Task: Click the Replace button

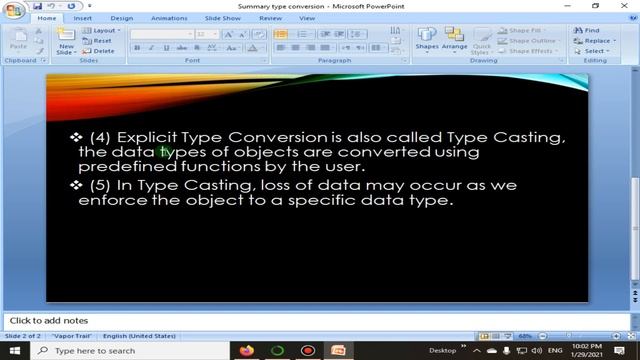Action: (x=595, y=41)
